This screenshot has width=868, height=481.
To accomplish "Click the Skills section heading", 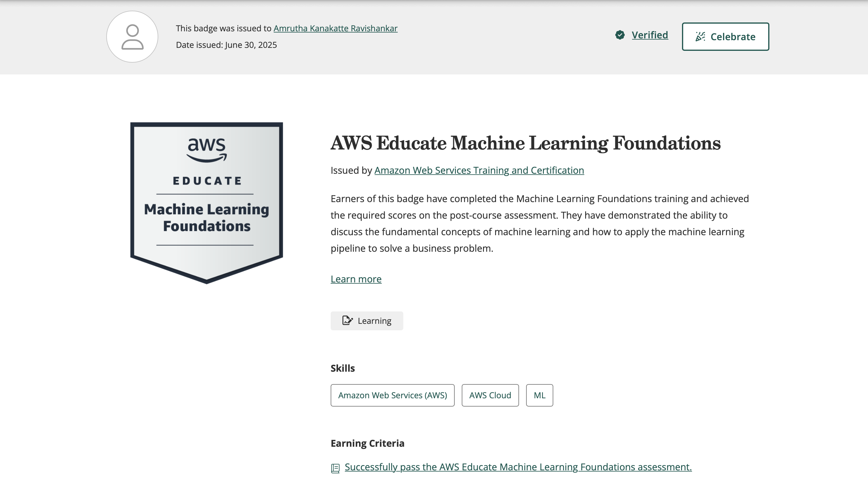I will [x=343, y=368].
